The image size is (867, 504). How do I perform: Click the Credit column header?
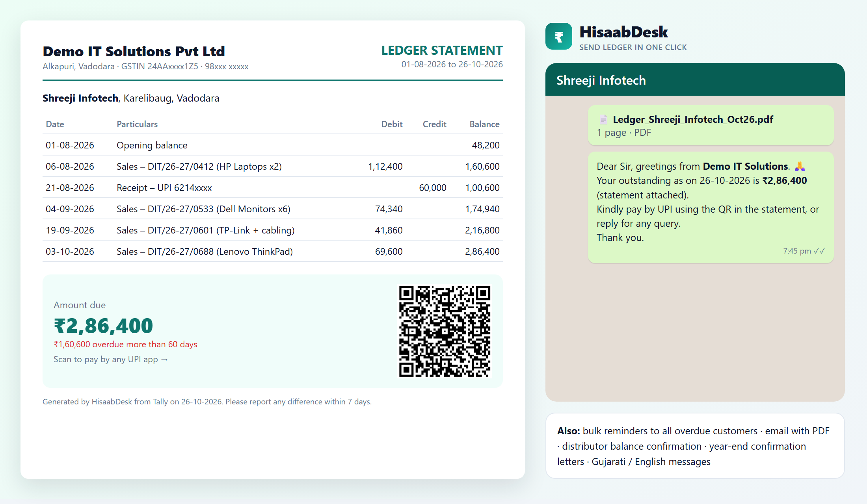(434, 124)
